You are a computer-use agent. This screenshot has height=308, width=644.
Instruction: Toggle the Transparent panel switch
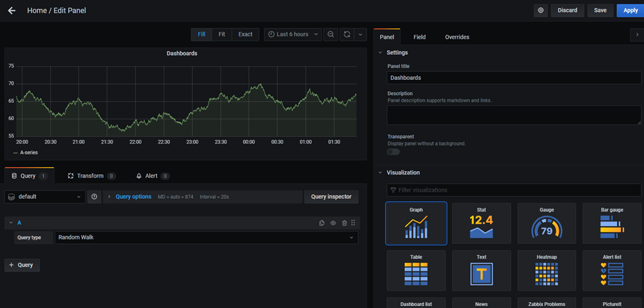[x=394, y=152]
